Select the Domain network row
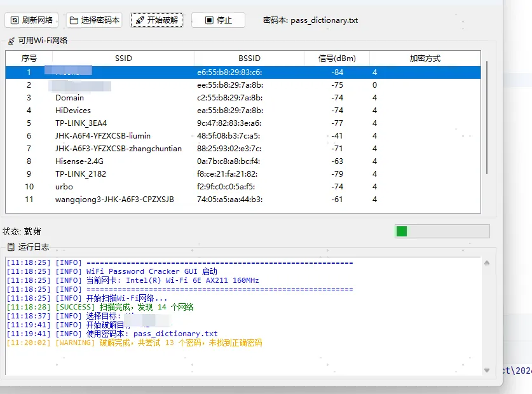Image resolution: width=532 pixels, height=394 pixels. click(x=243, y=98)
